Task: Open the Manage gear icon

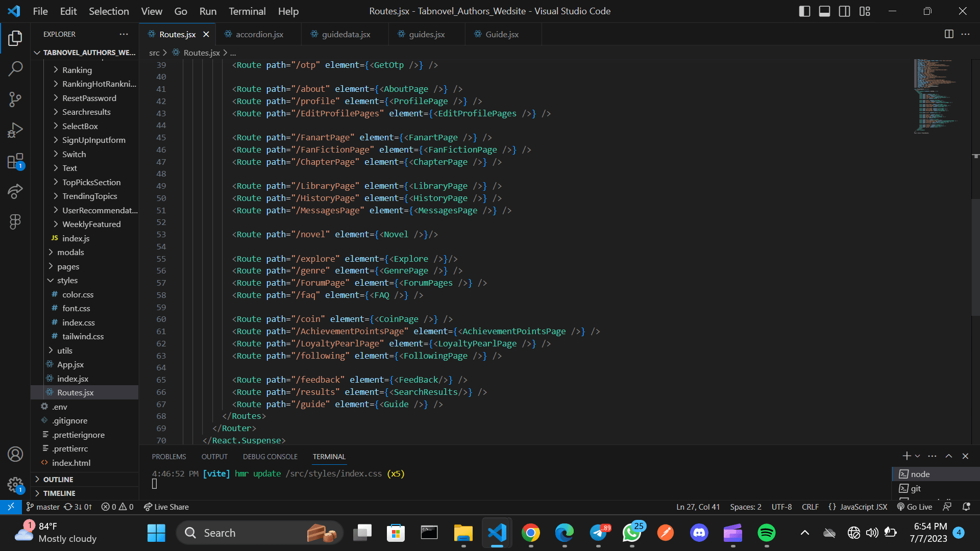Action: (15, 485)
